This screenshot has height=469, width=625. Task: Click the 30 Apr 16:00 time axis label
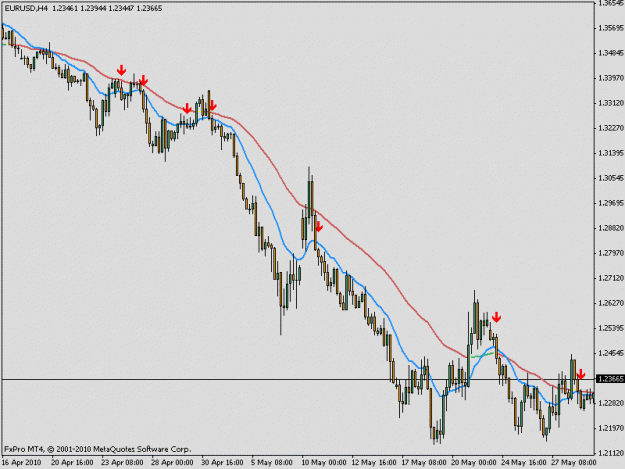point(222,463)
